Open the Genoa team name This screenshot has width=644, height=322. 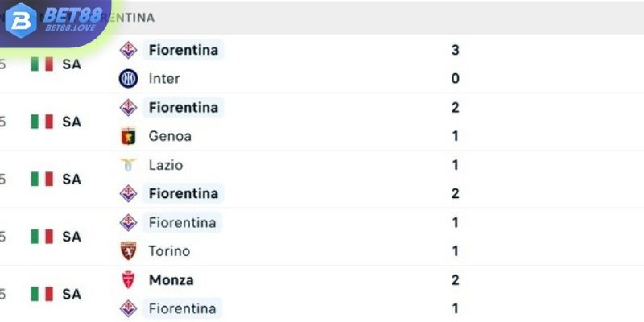170,136
